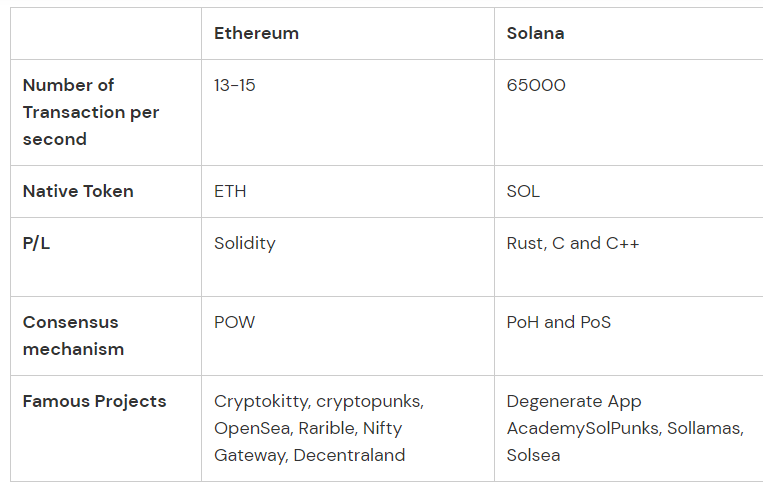The height and width of the screenshot is (488, 763).
Task: Click the Solidity cell
Action: tap(245, 243)
